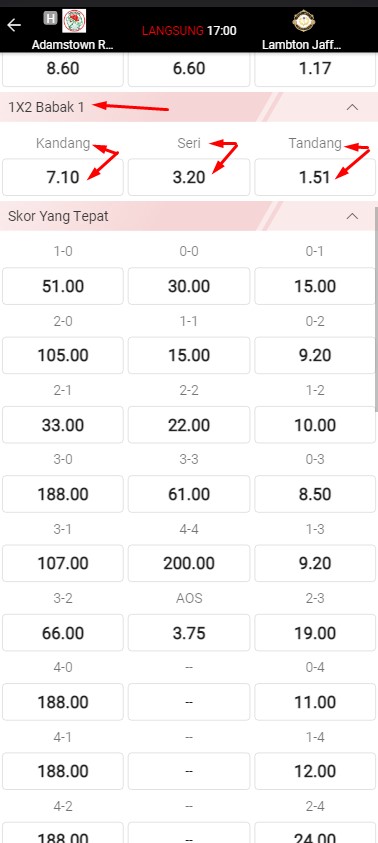Choose score 2-3 at 19.00
This screenshot has height=843, width=378.
pos(315,633)
